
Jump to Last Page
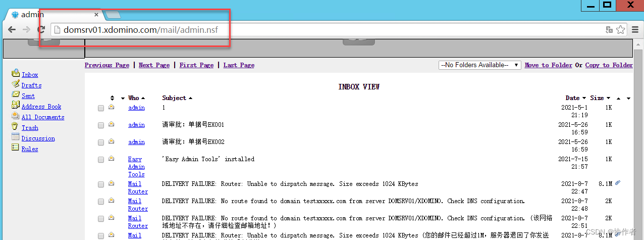tap(239, 65)
